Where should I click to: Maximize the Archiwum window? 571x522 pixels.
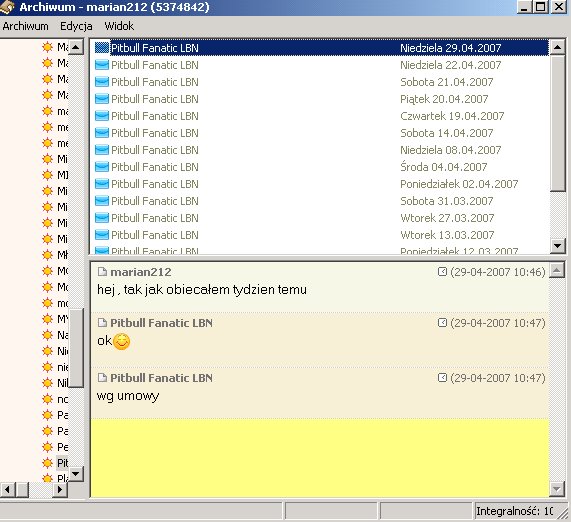click(x=540, y=7)
